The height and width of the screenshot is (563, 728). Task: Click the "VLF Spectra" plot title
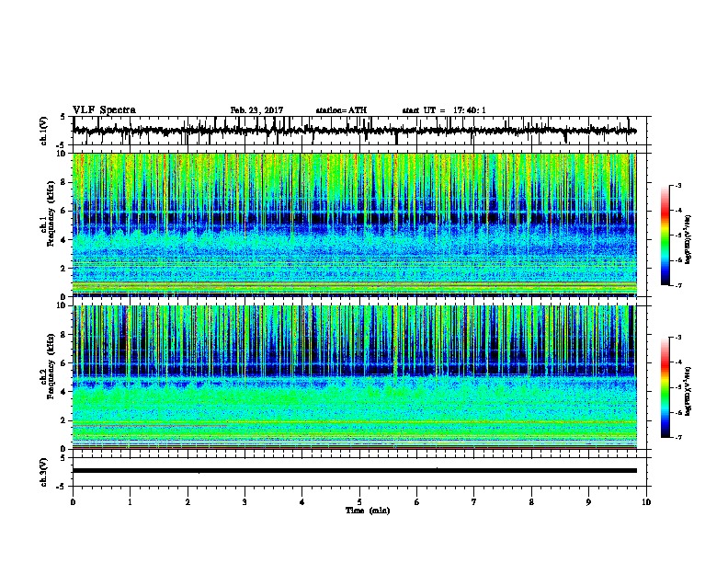[x=104, y=110]
